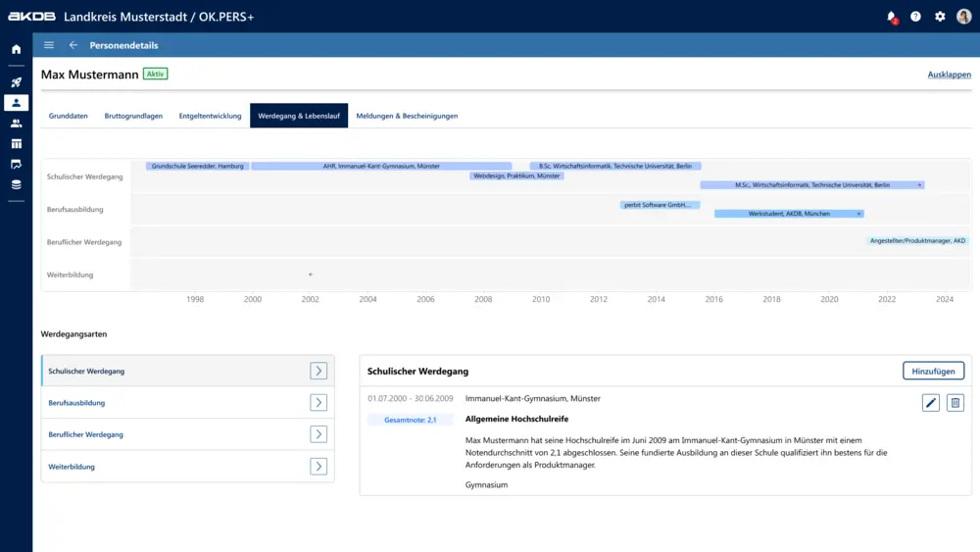Click the Hinzufügen button
This screenshot has width=980, height=552.
point(933,371)
